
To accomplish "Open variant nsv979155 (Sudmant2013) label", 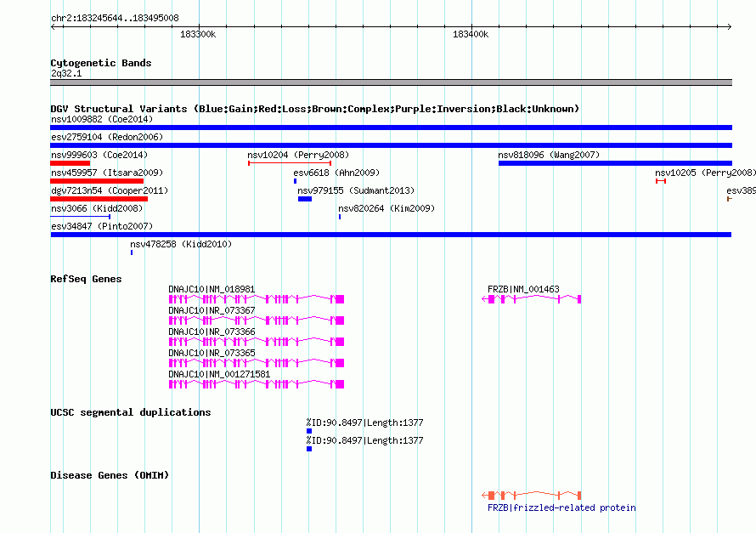I will 356,190.
